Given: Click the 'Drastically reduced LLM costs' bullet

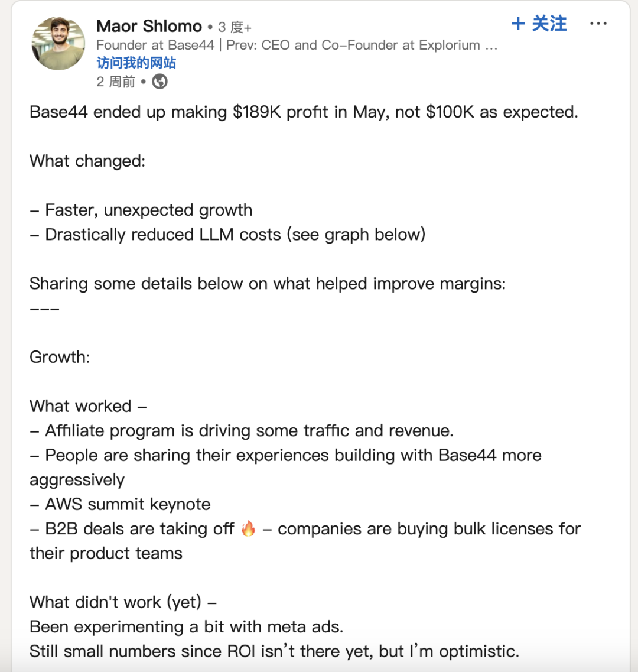Looking at the screenshot, I should tap(227, 235).
